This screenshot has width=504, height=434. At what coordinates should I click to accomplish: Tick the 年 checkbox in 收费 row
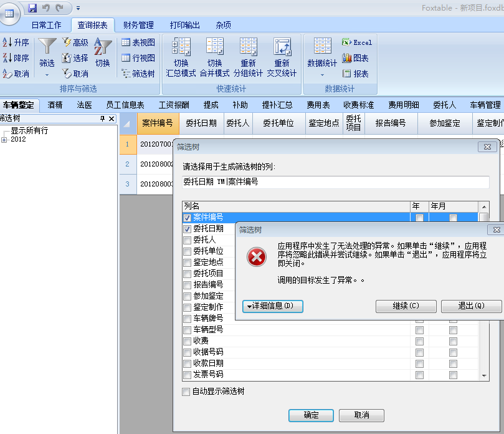tap(419, 341)
